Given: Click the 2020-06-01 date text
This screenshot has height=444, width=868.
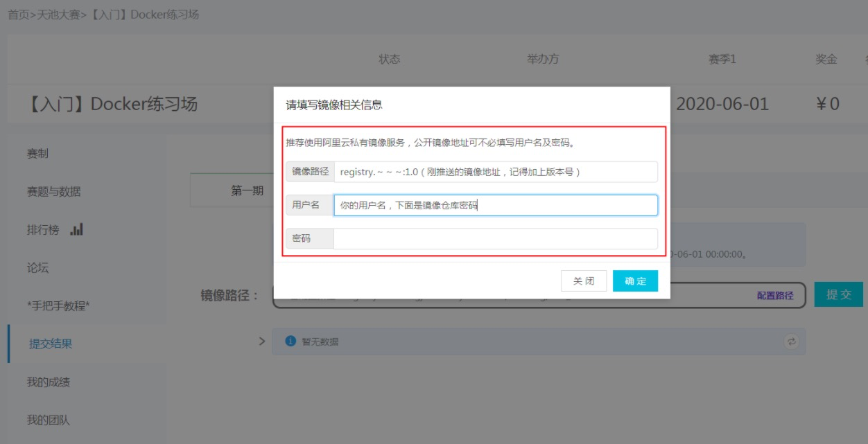Looking at the screenshot, I should [x=722, y=104].
